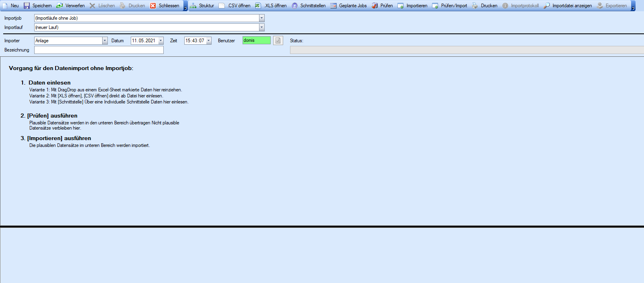The image size is (644, 283).
Task: Open the Datum date picker arrow
Action: click(x=161, y=41)
